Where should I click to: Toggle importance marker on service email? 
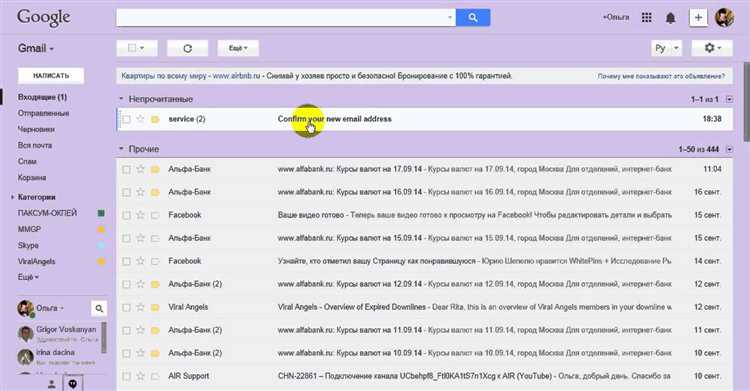click(x=155, y=119)
